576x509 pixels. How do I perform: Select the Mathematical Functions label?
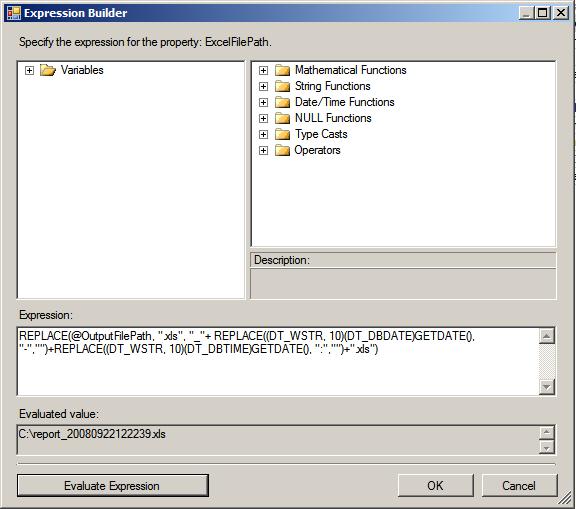pyautogui.click(x=350, y=70)
